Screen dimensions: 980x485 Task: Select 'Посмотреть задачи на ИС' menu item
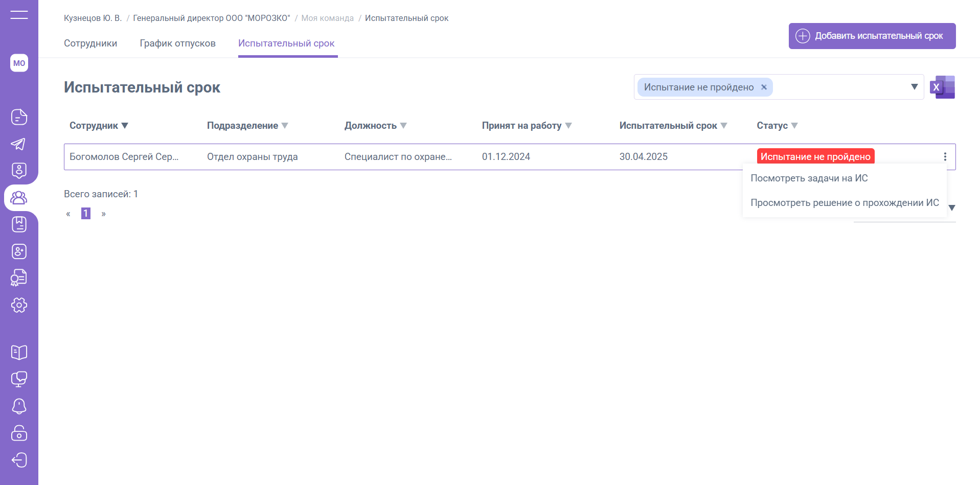point(809,178)
